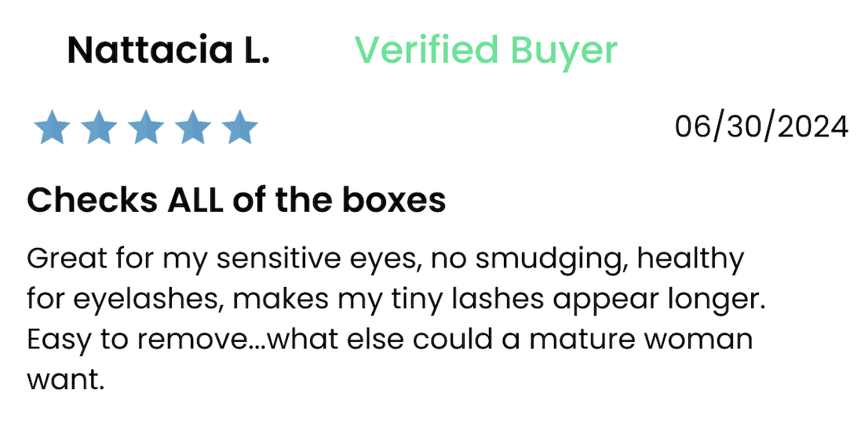Click the words mature woman

click(x=641, y=340)
